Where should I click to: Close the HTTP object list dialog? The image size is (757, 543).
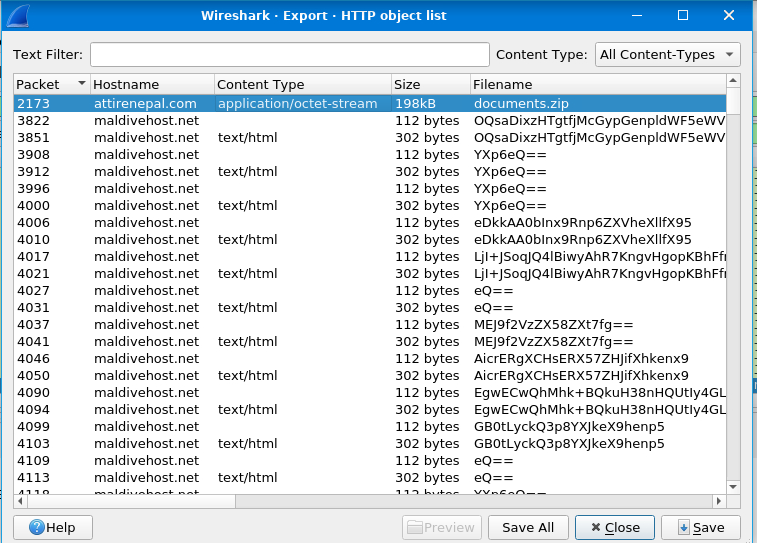pyautogui.click(x=615, y=528)
